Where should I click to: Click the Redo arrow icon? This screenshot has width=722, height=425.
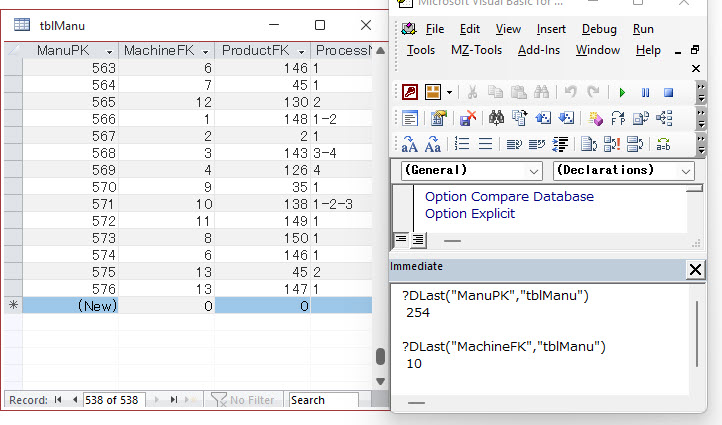tap(594, 93)
